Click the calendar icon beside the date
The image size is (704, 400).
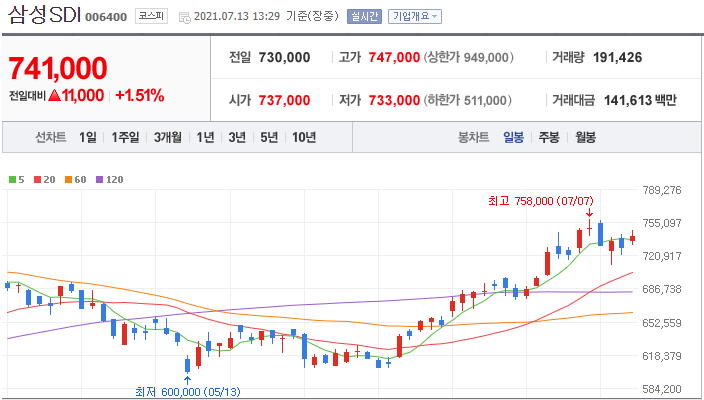click(x=185, y=18)
